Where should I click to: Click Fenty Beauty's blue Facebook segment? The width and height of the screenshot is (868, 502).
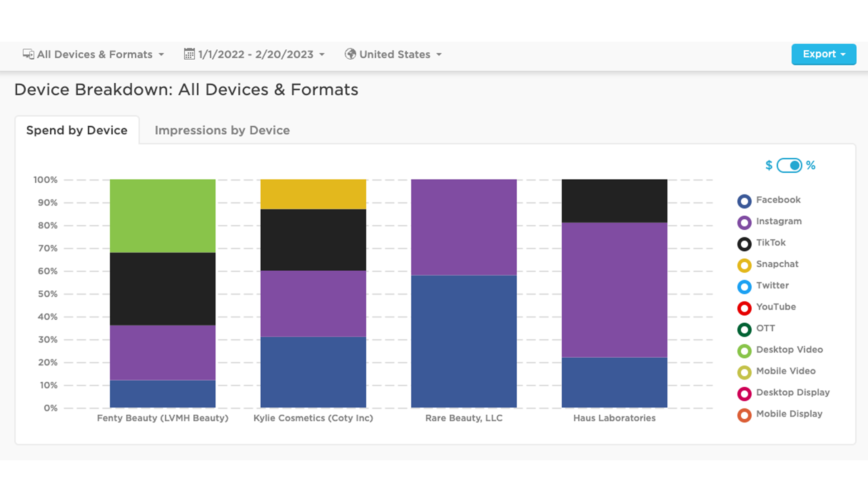[x=162, y=394]
